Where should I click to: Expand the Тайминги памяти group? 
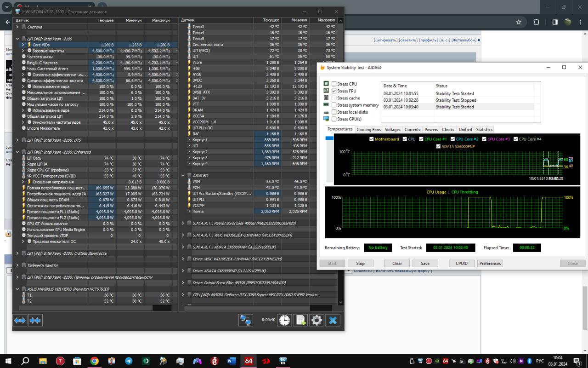tap(18, 265)
